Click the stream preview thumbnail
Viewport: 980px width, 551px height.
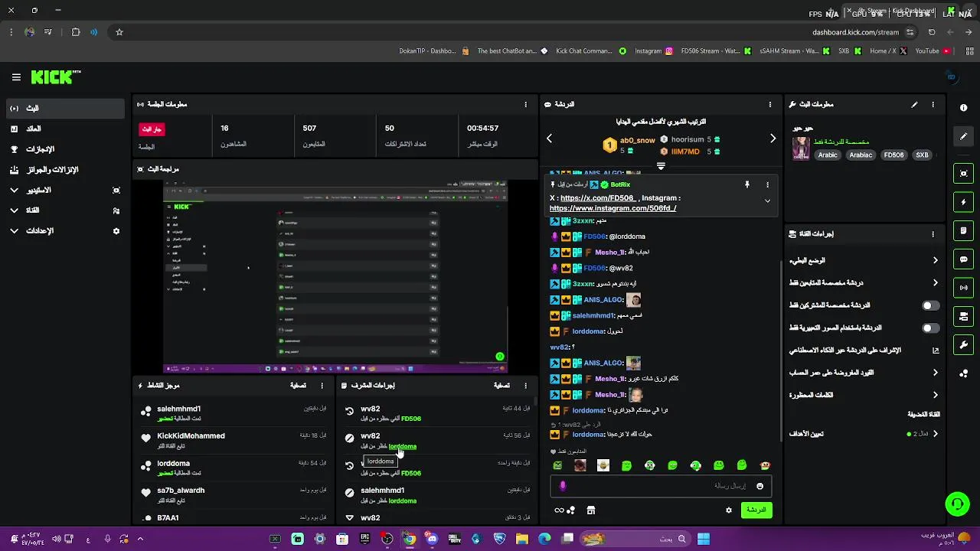(335, 277)
